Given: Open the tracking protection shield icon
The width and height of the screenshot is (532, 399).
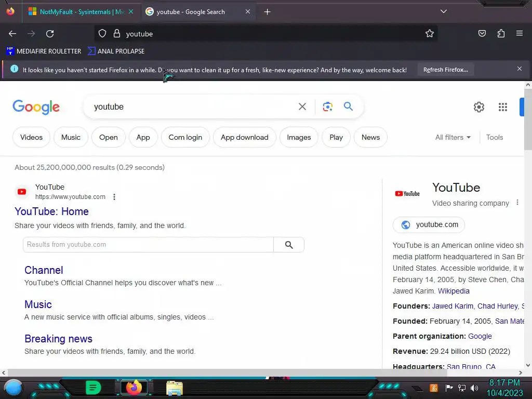Looking at the screenshot, I should pos(102,34).
